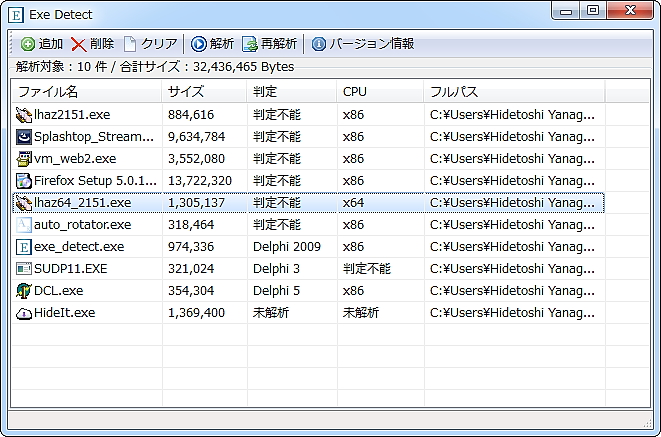This screenshot has height=437, width=661.
Task: Maximize the Exe Detect window
Action: tap(593, 10)
